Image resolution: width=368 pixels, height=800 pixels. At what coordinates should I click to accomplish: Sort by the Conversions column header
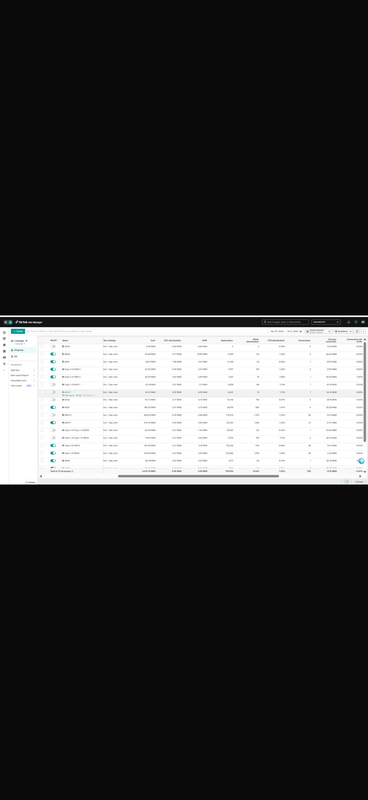[x=305, y=340]
